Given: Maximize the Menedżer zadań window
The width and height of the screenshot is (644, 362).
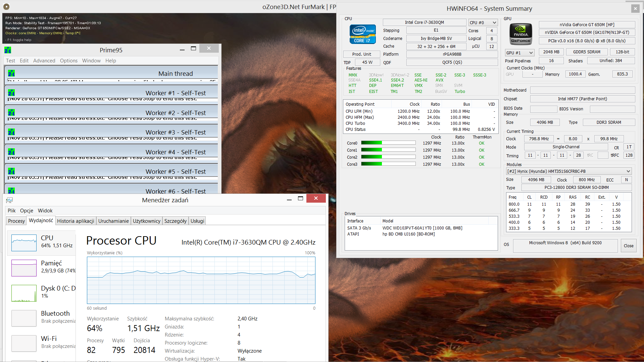Looking at the screenshot, I should pos(300,199).
